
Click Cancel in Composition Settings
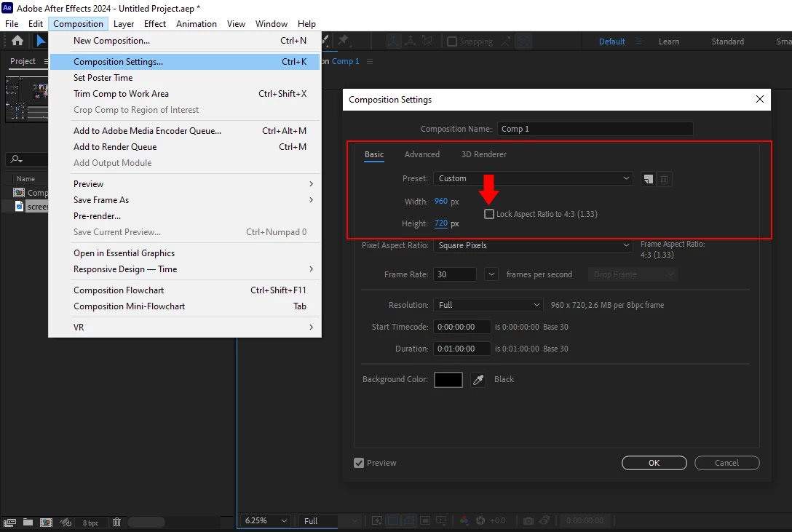(x=726, y=463)
